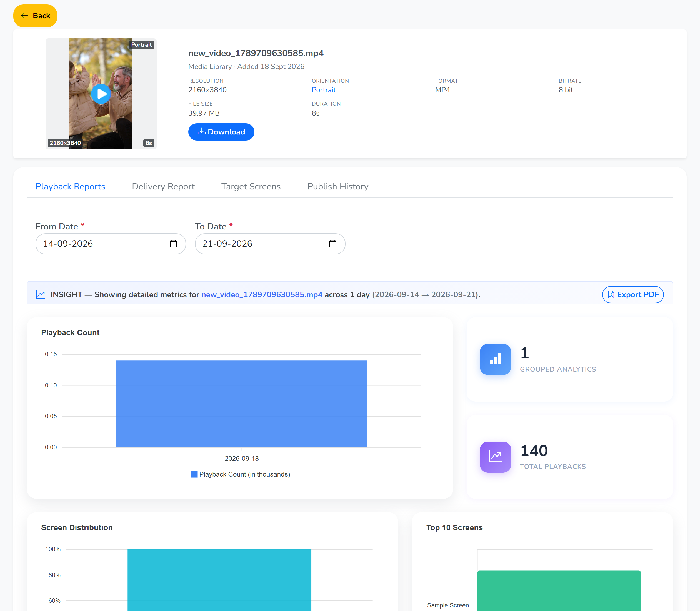The width and height of the screenshot is (700, 611).
Task: Open the From Date calendar picker icon
Action: [173, 244]
